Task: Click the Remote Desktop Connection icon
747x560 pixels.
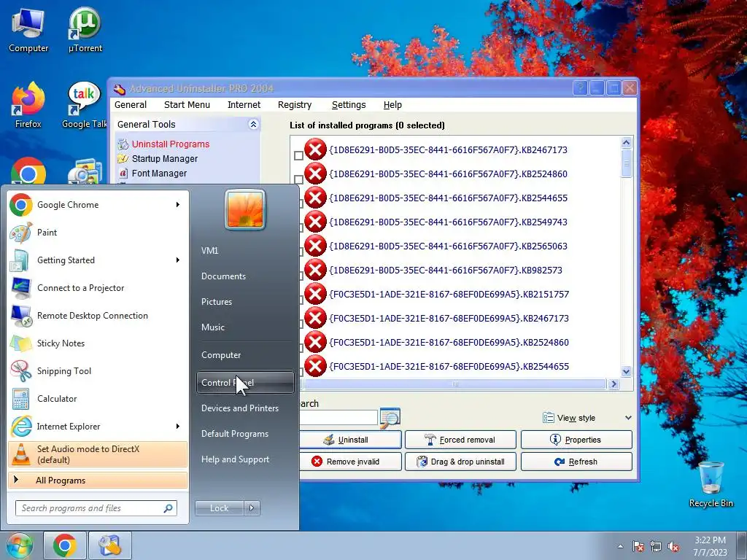Action: 21,315
